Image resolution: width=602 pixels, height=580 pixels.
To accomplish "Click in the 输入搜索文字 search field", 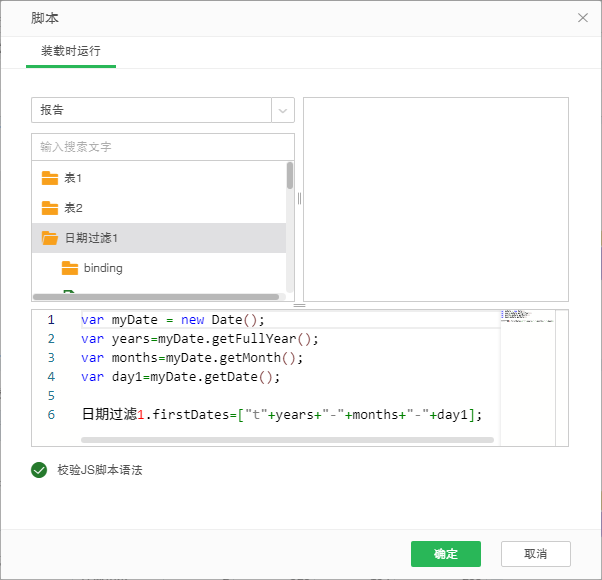I will click(x=163, y=147).
